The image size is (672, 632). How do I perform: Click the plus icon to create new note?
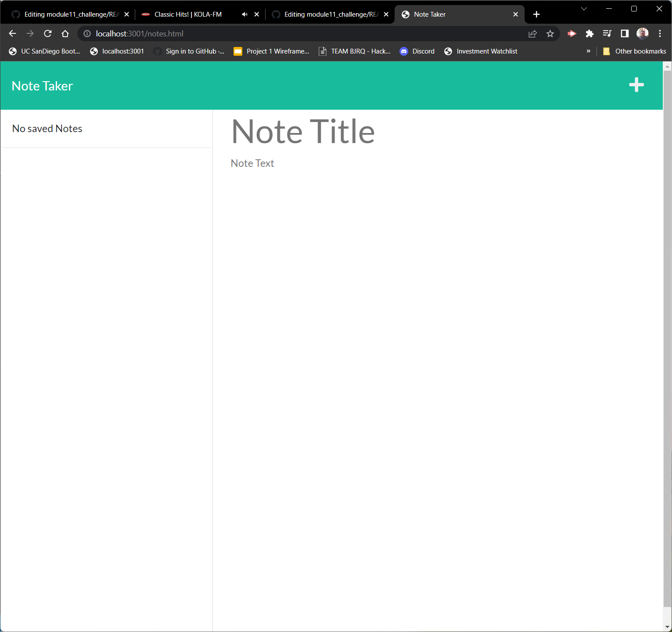636,85
